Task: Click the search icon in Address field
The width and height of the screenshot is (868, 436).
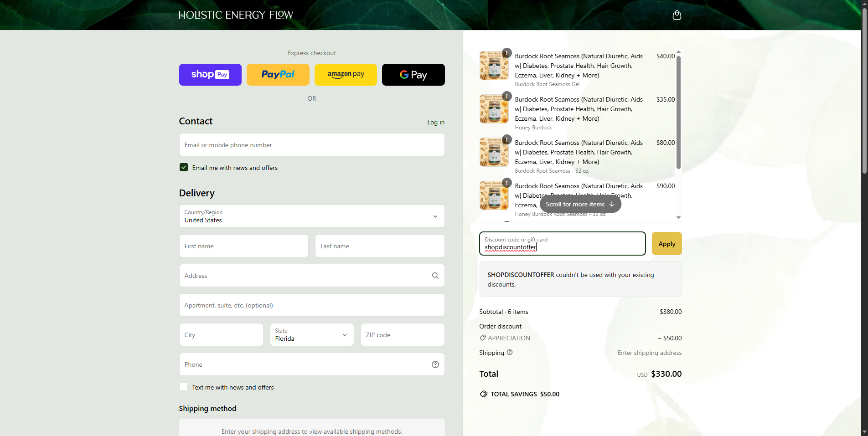Action: 435,276
